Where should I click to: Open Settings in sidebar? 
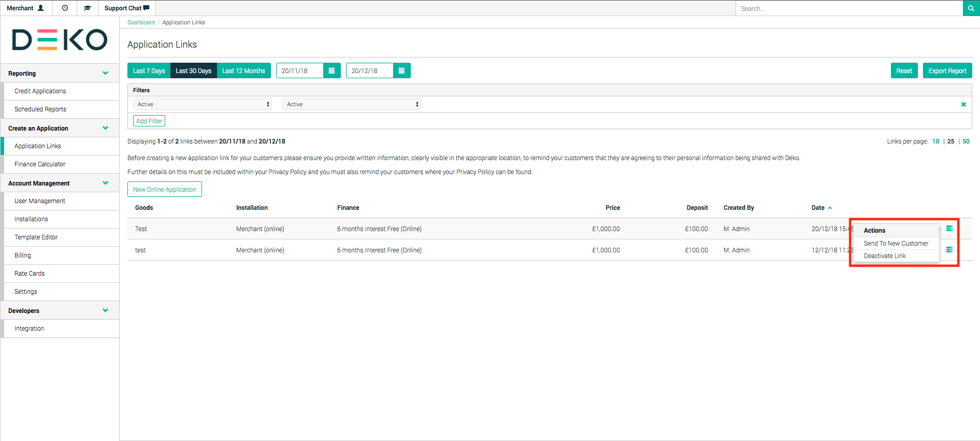(x=62, y=292)
